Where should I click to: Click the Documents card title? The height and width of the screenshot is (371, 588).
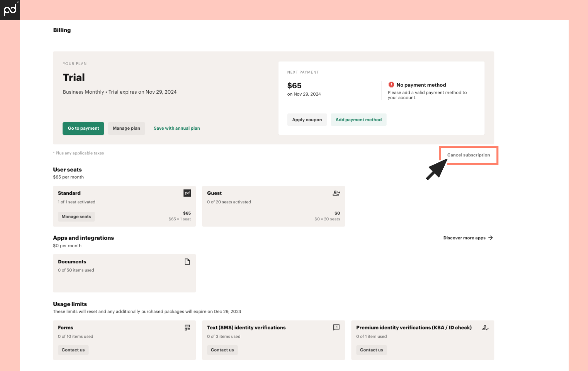point(72,262)
